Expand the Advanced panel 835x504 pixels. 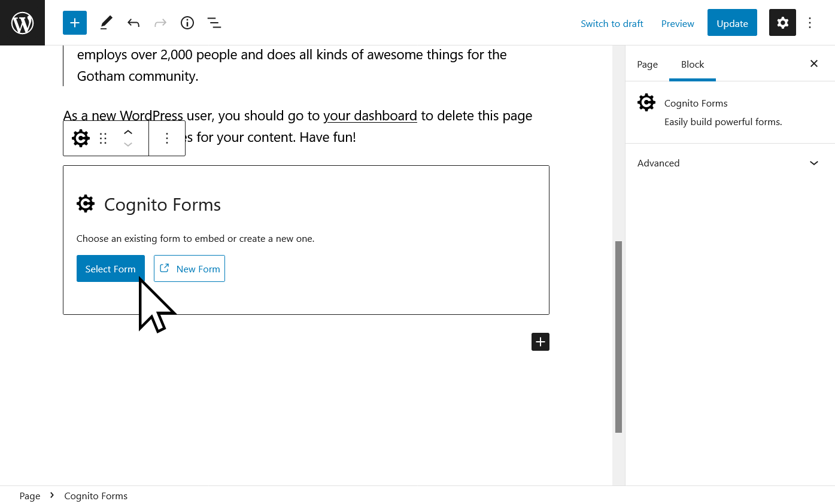[x=730, y=163]
